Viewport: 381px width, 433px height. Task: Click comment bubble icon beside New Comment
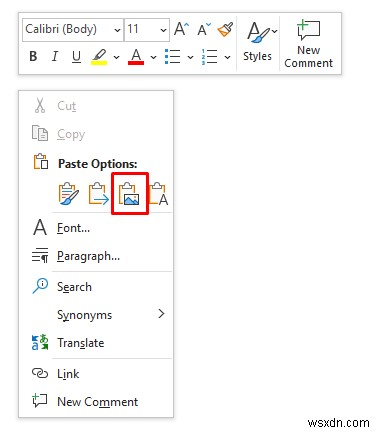(40, 400)
